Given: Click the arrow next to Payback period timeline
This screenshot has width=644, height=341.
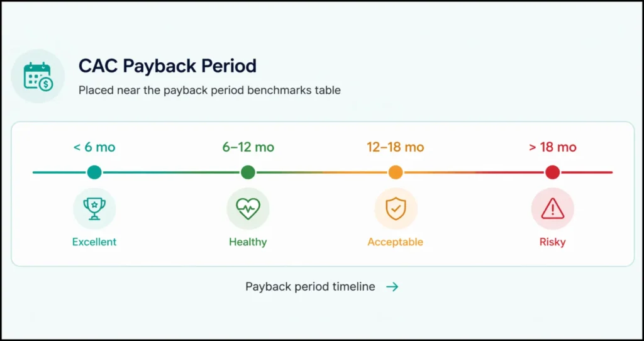Looking at the screenshot, I should [x=392, y=287].
